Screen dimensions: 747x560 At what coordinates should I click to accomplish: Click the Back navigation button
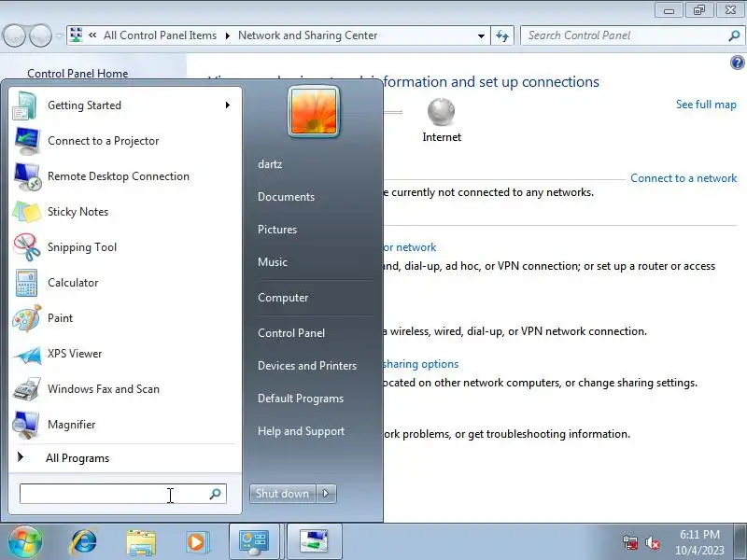(15, 35)
